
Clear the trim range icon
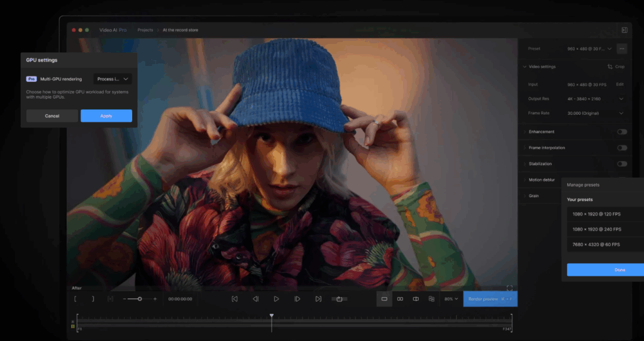pyautogui.click(x=110, y=299)
